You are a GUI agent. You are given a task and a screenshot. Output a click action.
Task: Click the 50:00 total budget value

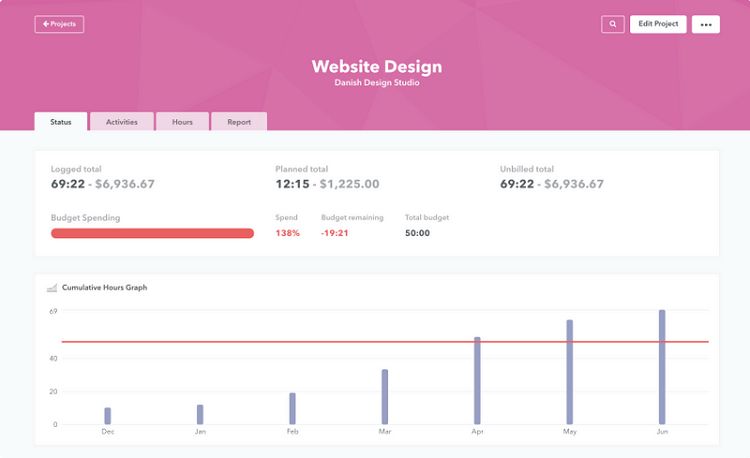click(x=417, y=233)
